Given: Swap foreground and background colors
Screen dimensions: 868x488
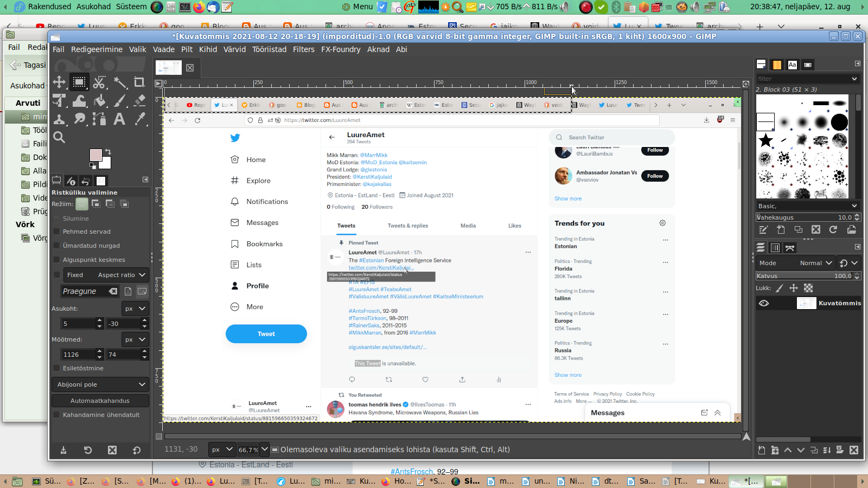Looking at the screenshot, I should [x=108, y=152].
